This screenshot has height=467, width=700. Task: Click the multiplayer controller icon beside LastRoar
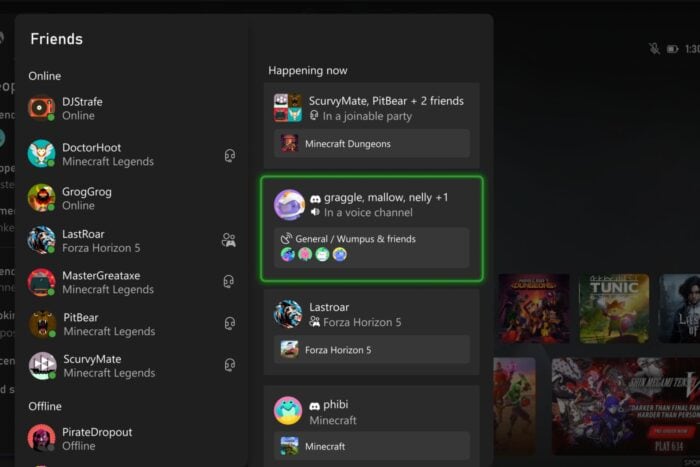pos(229,240)
